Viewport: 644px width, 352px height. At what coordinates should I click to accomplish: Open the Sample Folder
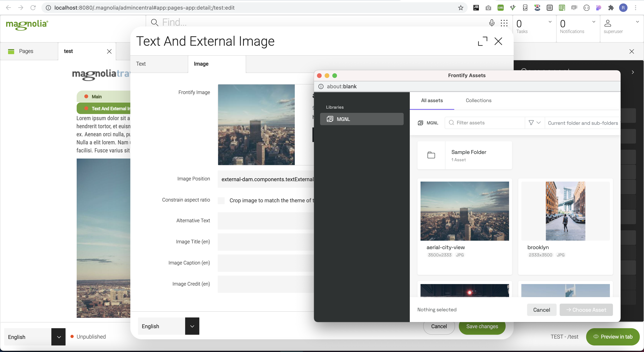coord(464,155)
